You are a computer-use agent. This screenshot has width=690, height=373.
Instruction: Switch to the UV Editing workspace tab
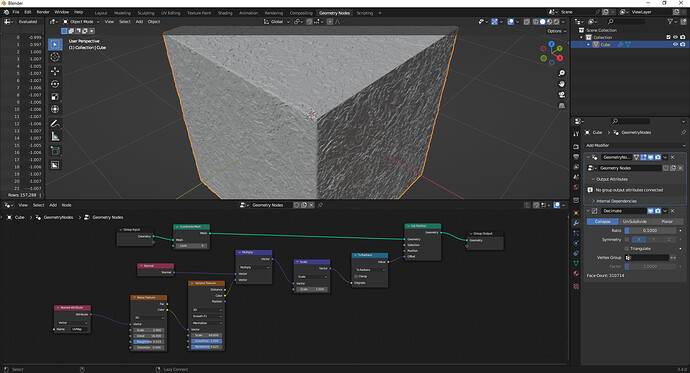coord(170,13)
